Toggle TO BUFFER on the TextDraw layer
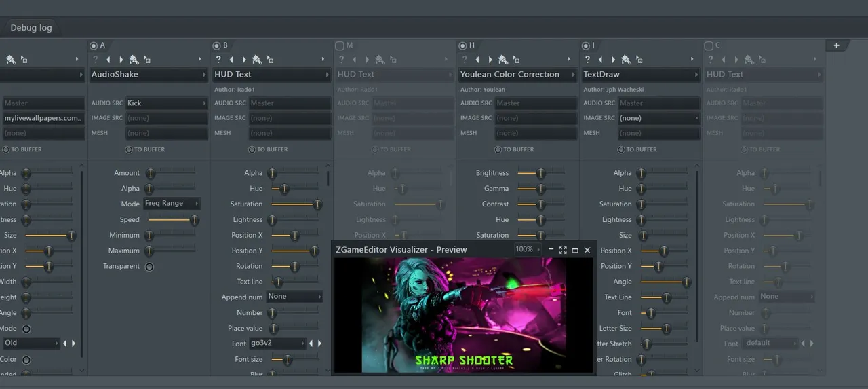 (x=621, y=149)
